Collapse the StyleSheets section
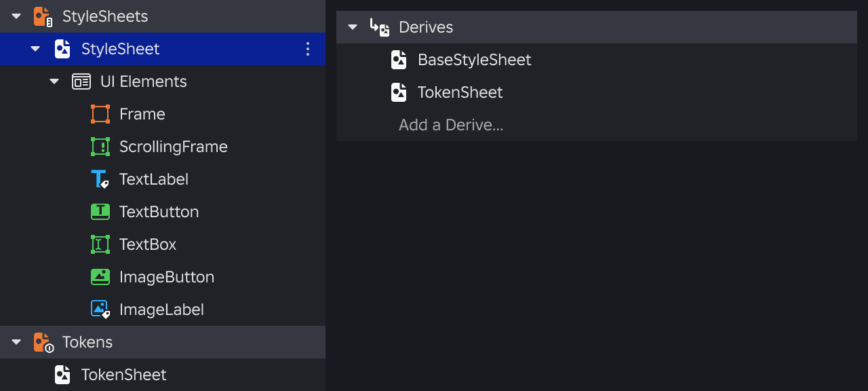868x391 pixels. click(16, 16)
